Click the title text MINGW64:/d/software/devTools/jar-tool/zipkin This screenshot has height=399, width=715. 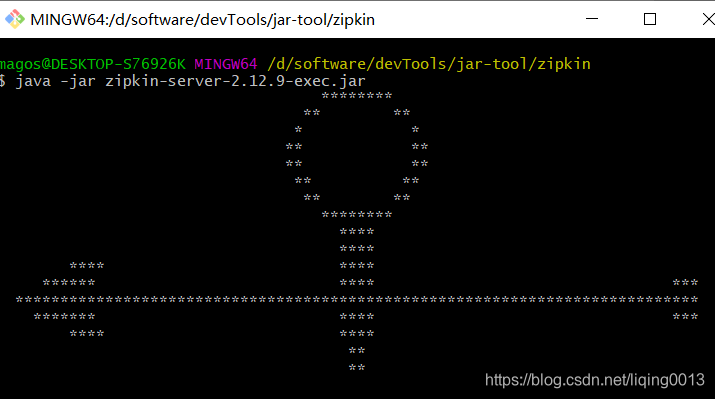[x=202, y=20]
